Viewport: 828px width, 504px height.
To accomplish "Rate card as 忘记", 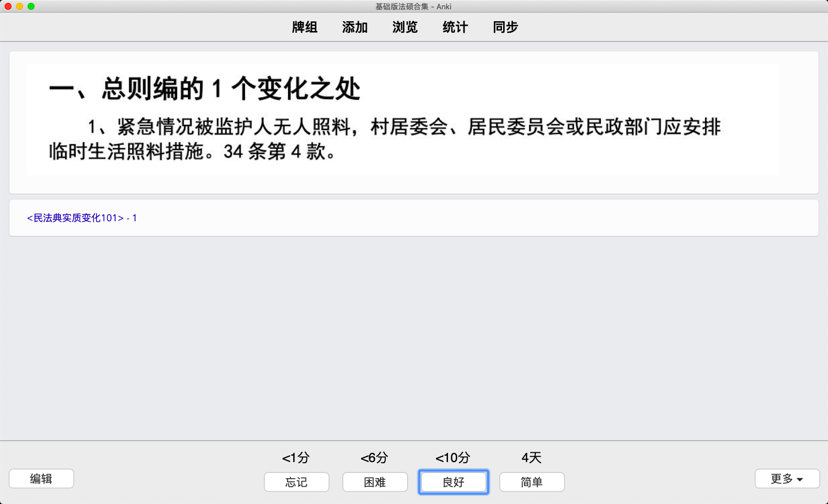I will (x=297, y=482).
